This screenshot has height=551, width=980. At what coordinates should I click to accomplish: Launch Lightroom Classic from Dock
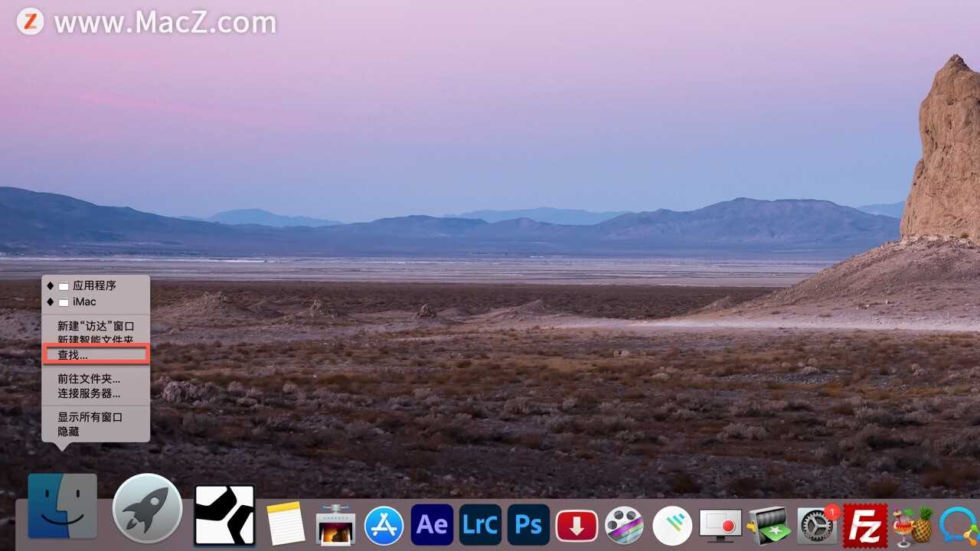pos(480,525)
